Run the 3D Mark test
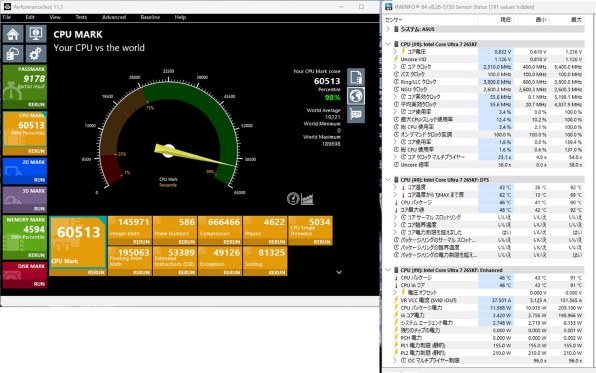The height and width of the screenshot is (373, 596). tap(39, 208)
